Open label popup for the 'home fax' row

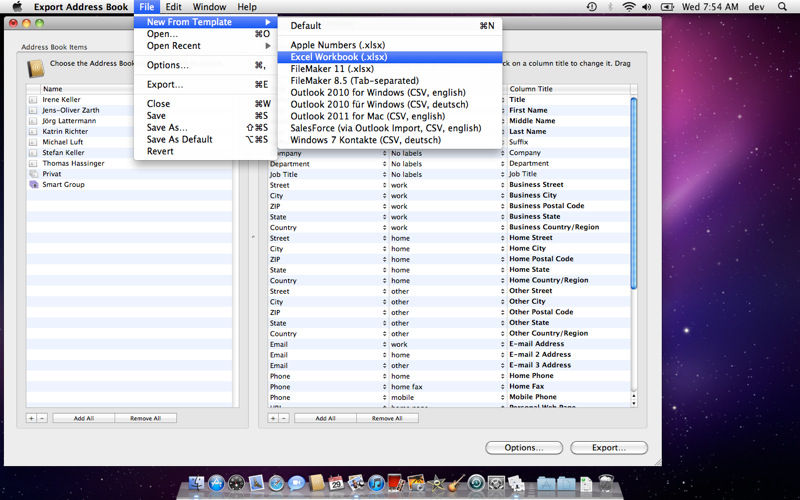(503, 387)
